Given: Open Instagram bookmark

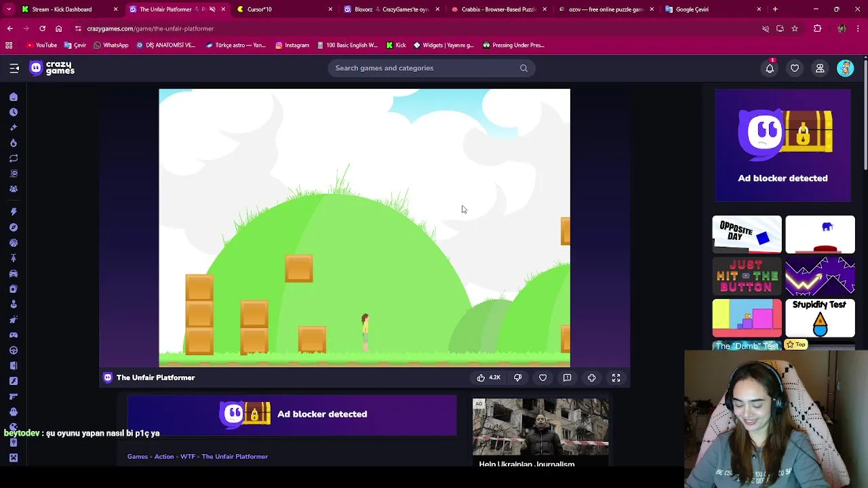Looking at the screenshot, I should click(292, 45).
